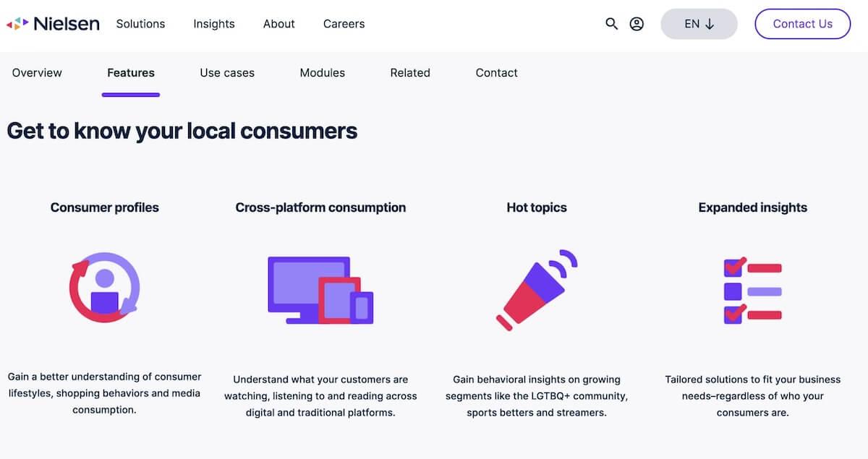Switch to the Overview tab
The width and height of the screenshot is (868, 459).
coord(37,73)
